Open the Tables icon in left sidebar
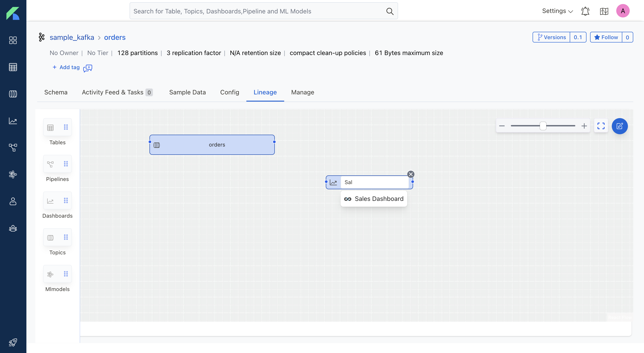This screenshot has width=644, height=353. tap(13, 67)
